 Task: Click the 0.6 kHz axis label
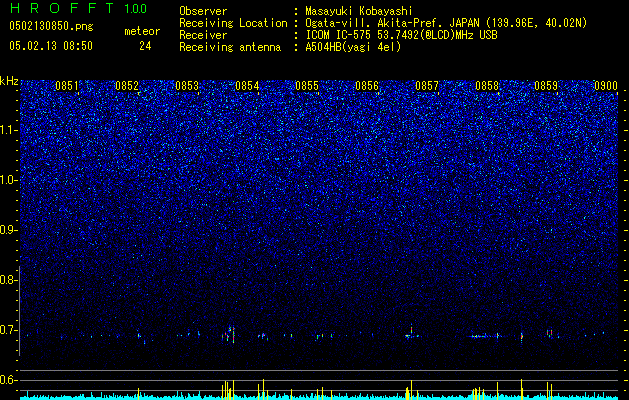(x=8, y=380)
